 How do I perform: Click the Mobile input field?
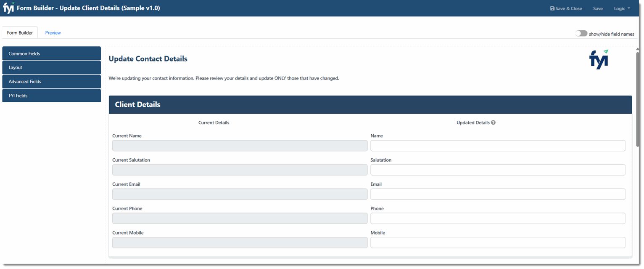(x=498, y=242)
